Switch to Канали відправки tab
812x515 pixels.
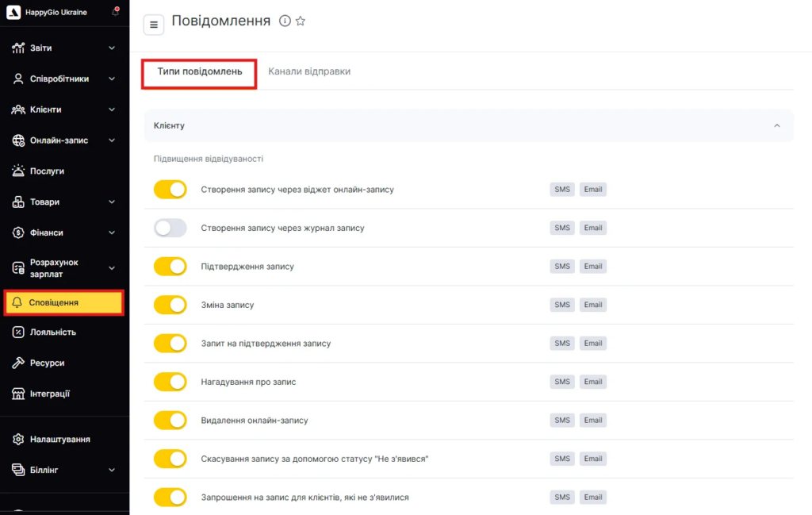309,71
